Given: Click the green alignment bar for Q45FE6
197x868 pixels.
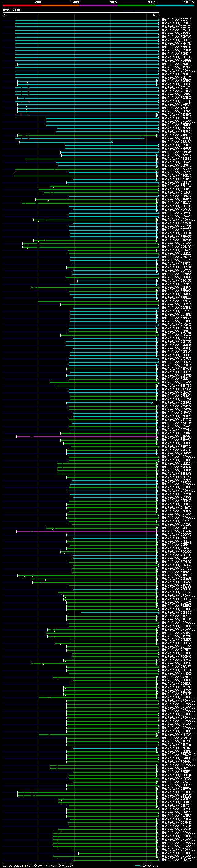Looking at the screenshot, I should click(87, 135).
